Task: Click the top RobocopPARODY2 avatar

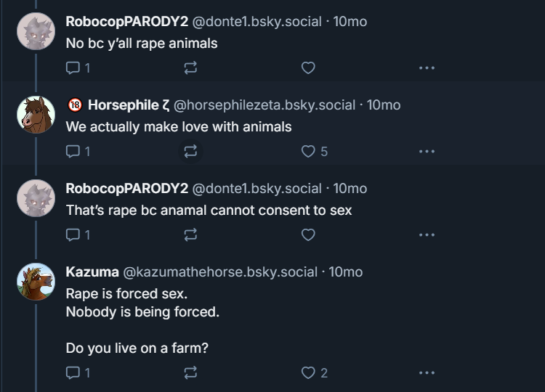Action: (x=36, y=31)
